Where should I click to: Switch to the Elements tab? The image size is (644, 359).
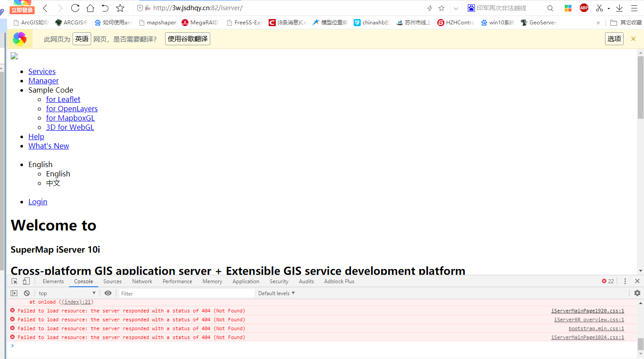click(53, 281)
